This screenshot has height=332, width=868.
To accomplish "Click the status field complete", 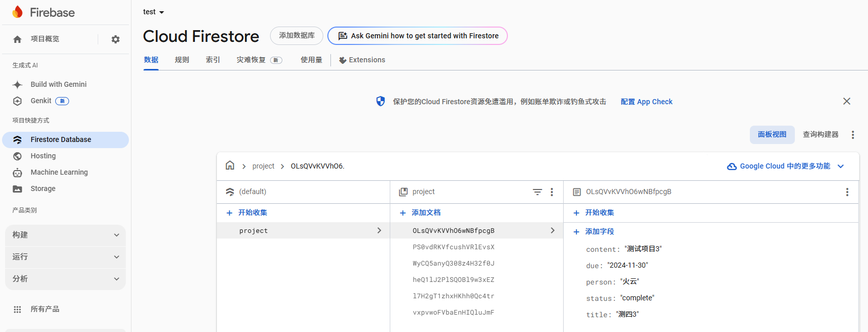I will (637, 298).
